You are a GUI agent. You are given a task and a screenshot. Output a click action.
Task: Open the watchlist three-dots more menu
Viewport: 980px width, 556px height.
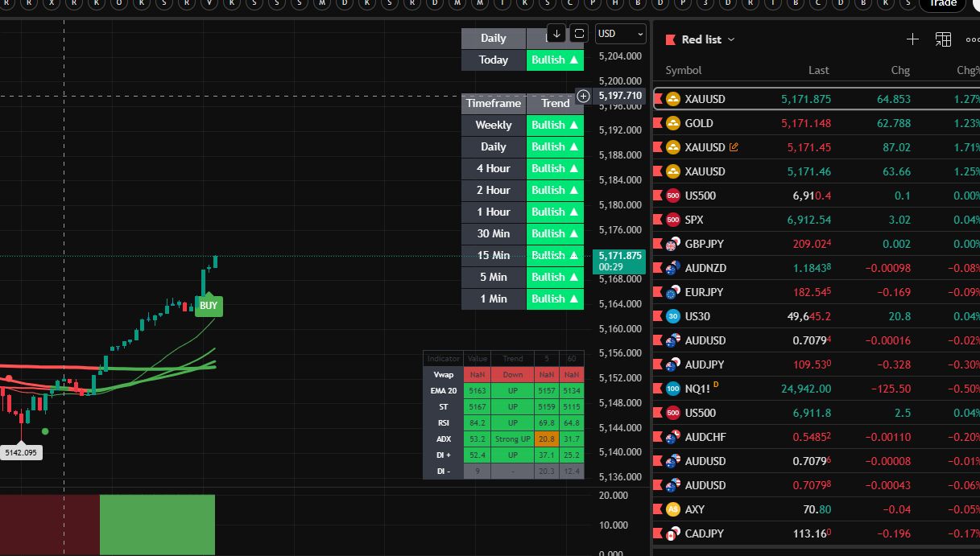972,39
